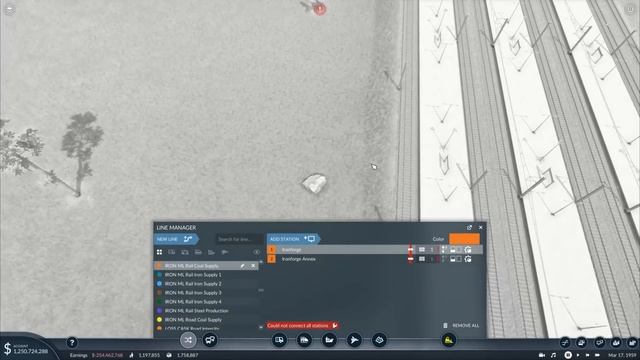Click the top-left back arrow button
The width and height of the screenshot is (640, 360).
click(x=9, y=9)
